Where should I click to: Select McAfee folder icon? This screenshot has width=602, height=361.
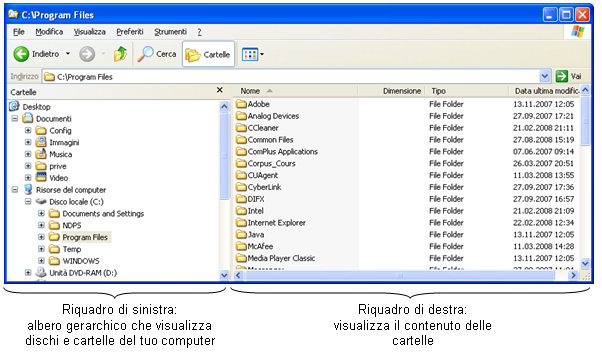click(241, 246)
